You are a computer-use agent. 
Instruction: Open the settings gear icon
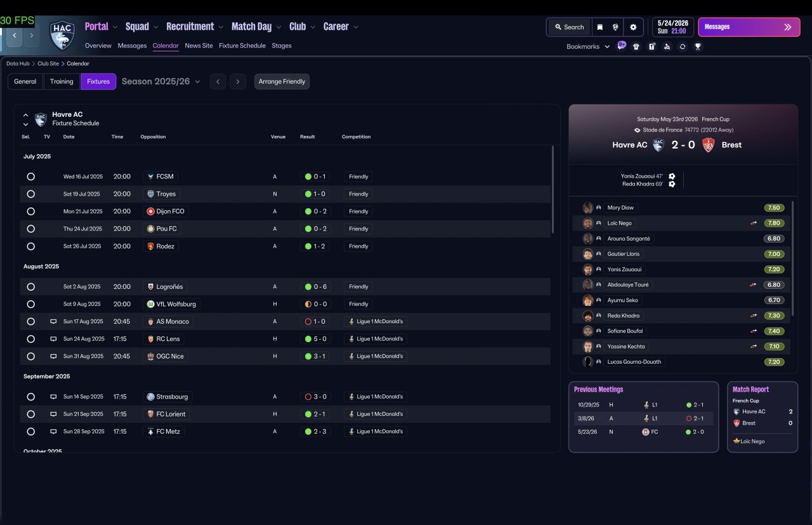point(633,27)
